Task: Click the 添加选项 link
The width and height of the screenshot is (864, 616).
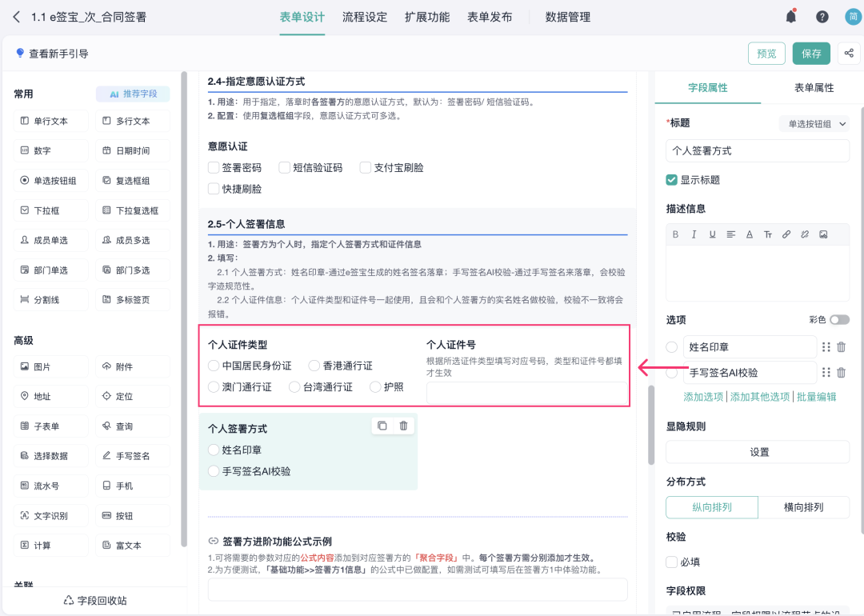Action: coord(703,397)
